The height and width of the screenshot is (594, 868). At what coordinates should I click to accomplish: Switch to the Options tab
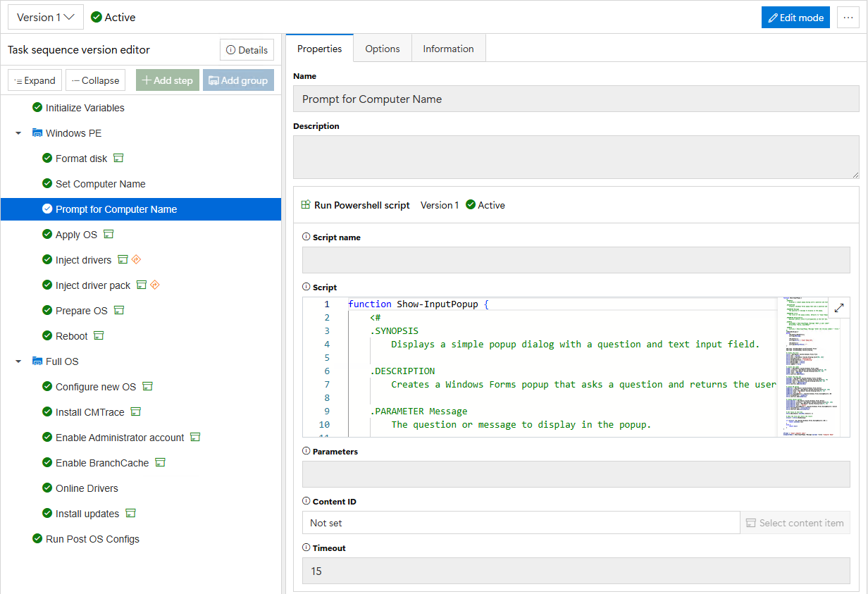[x=383, y=49]
